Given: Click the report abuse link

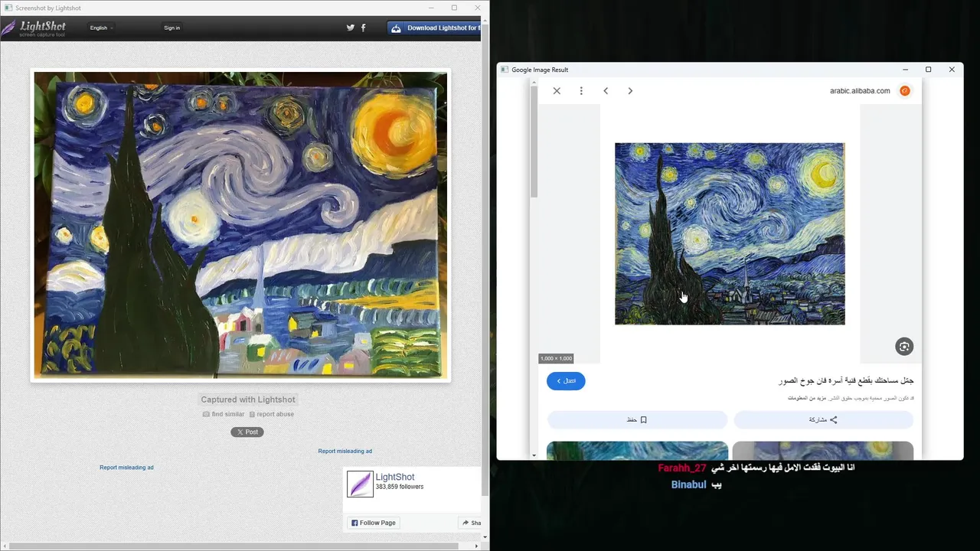Looking at the screenshot, I should click(271, 414).
